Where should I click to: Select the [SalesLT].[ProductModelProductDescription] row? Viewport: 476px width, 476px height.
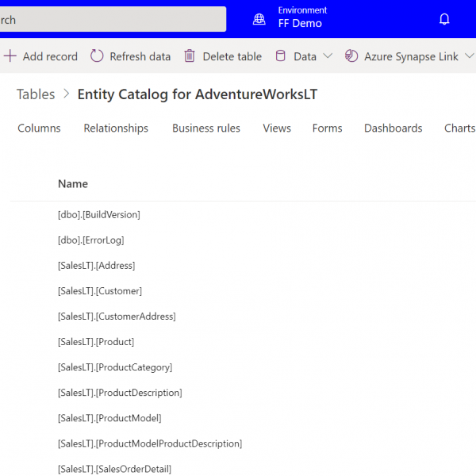point(150,443)
